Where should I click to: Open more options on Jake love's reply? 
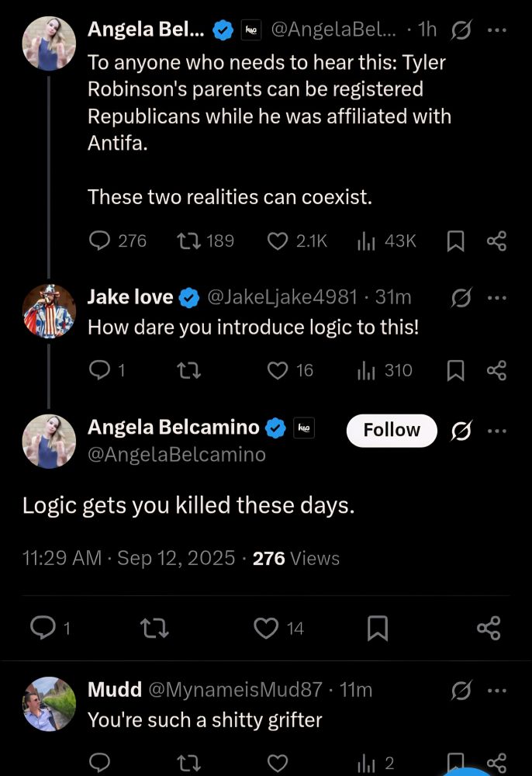click(496, 297)
